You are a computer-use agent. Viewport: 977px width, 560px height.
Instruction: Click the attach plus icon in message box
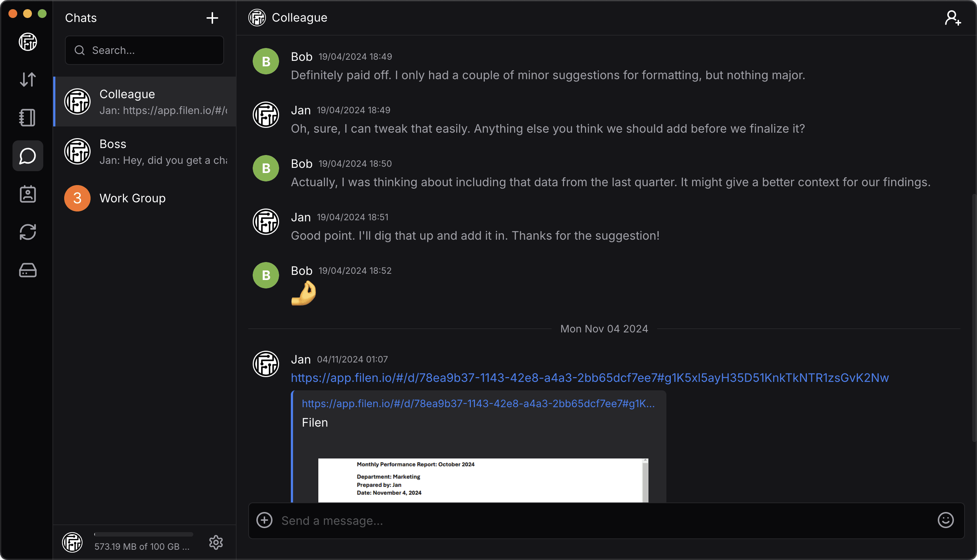pyautogui.click(x=264, y=520)
